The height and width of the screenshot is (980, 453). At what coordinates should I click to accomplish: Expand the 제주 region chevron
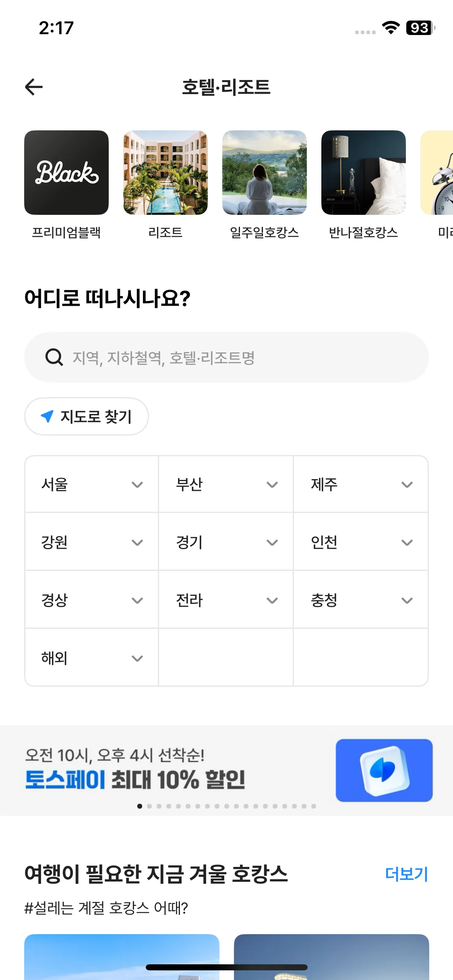[x=406, y=485]
